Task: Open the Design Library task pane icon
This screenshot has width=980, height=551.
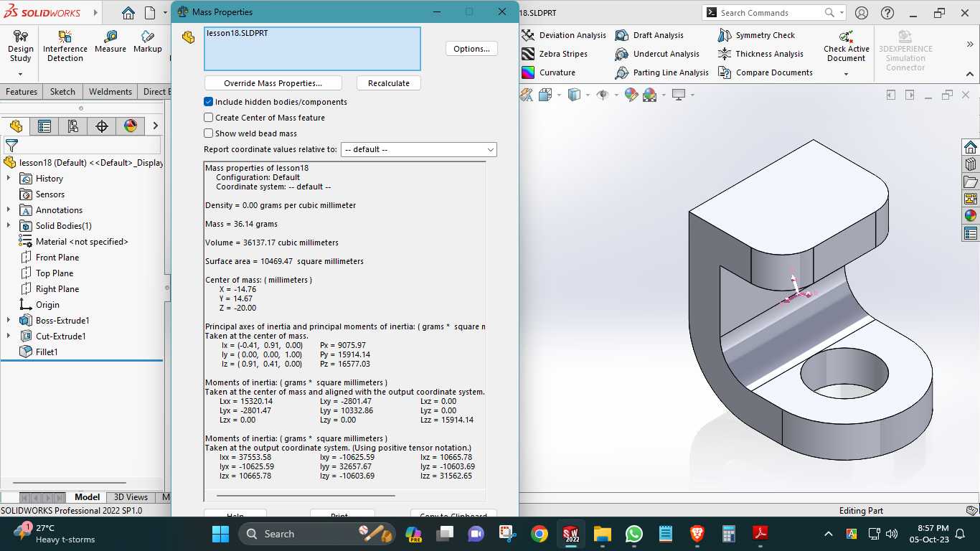Action: (971, 164)
